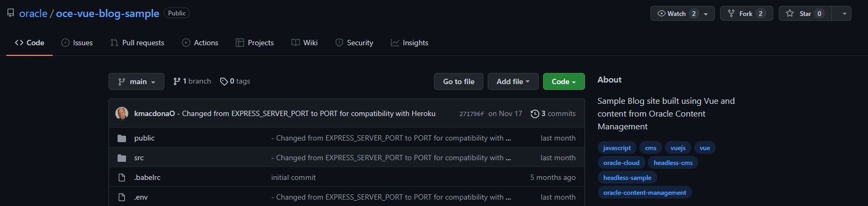
Task: Open commit message in src row
Action: tap(391, 158)
